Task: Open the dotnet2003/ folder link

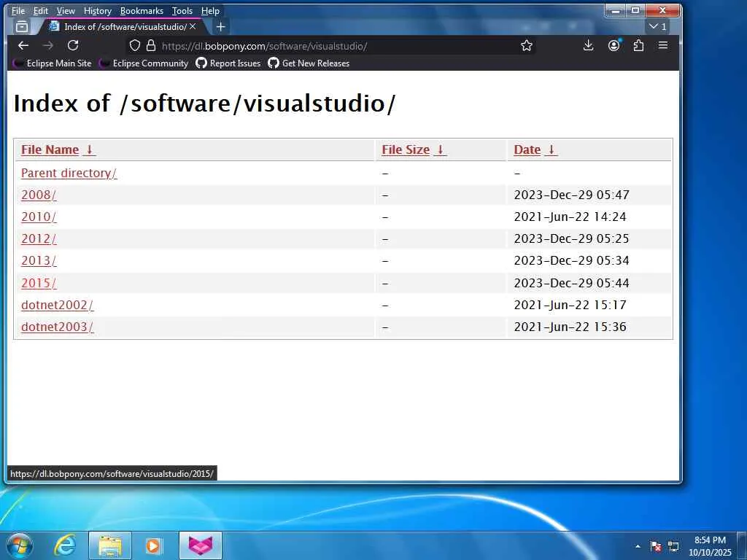Action: 57,327
